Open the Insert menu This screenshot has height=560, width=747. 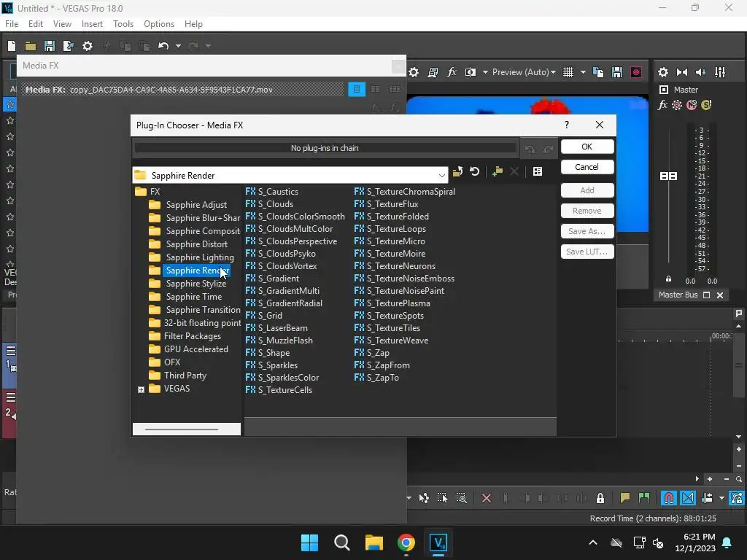pos(92,24)
